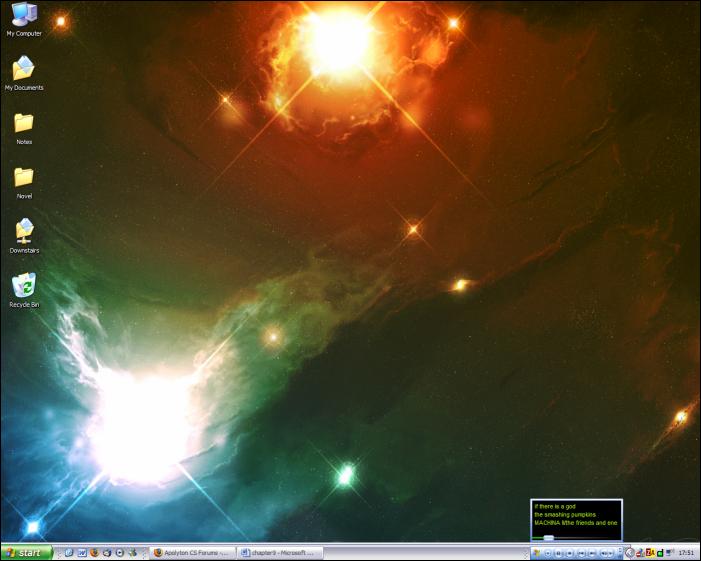Open ZoneAlarm tray icon

pyautogui.click(x=649, y=552)
